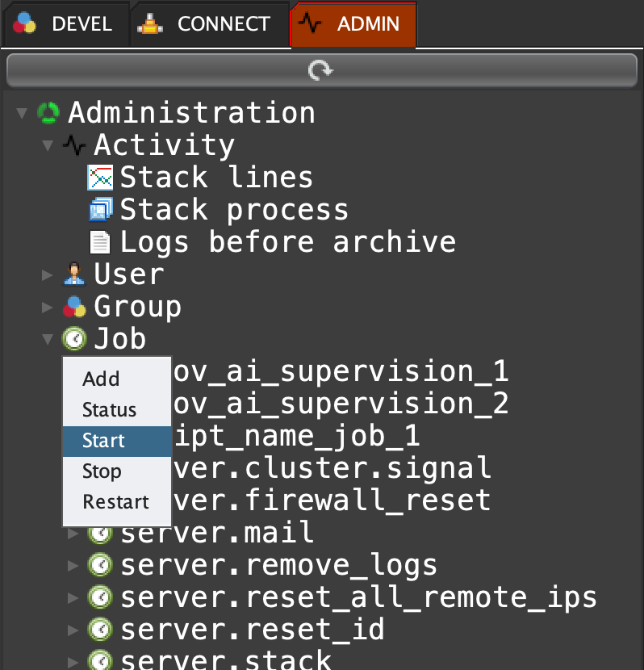Viewport: 644px width, 670px height.
Task: Expand the server.remove_logs job
Action: point(73,566)
